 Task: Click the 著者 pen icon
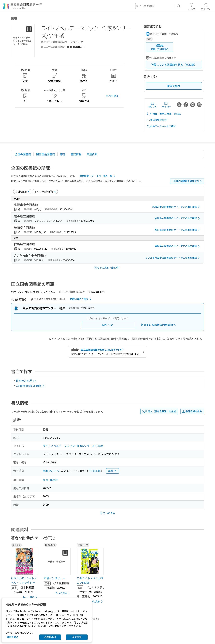pos(55,76)
